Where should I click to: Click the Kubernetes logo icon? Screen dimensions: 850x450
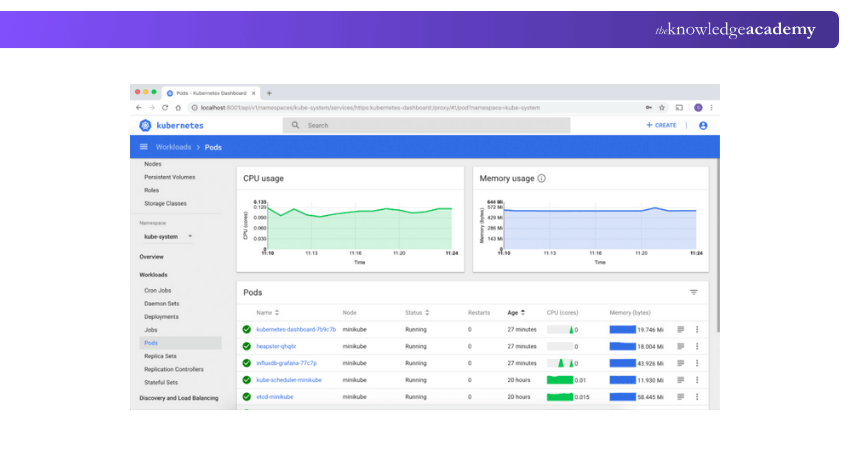pos(145,125)
